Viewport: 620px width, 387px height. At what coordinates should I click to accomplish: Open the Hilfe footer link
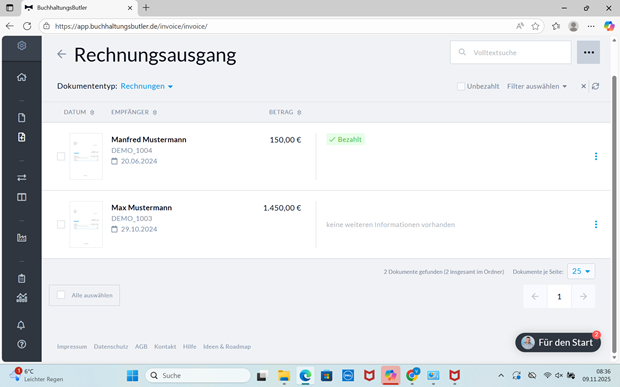point(189,347)
